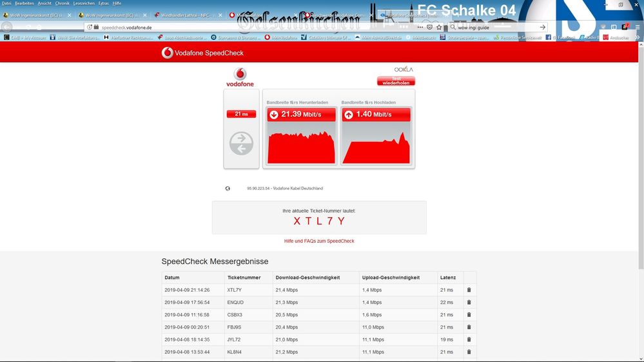Click the search box with 'wow ingi guide'

pyautogui.click(x=498, y=27)
